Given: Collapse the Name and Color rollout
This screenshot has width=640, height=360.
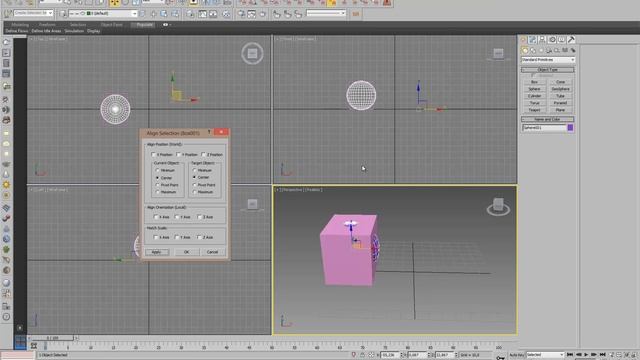Looking at the screenshot, I should pos(548,119).
